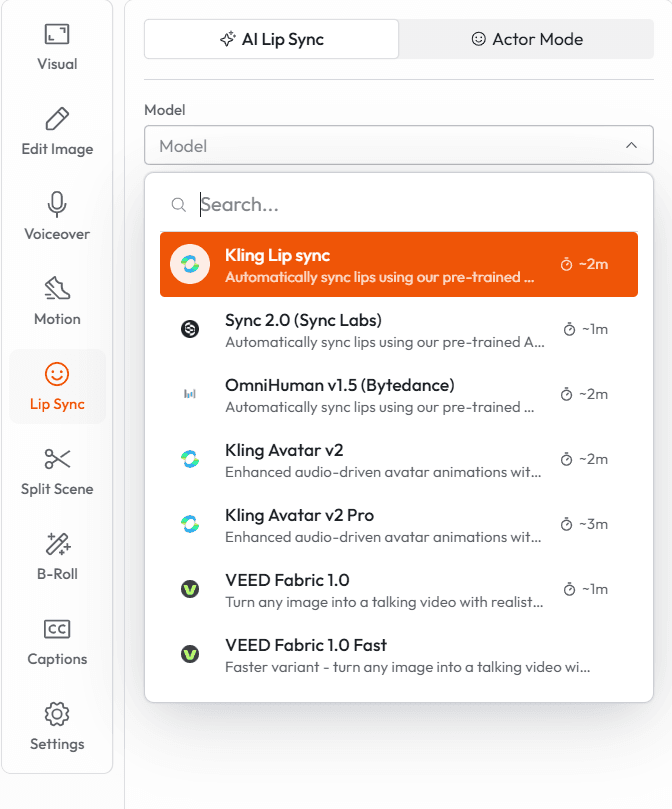Click the Kling Avatar v2 Pro logo icon
The height and width of the screenshot is (809, 672).
pyautogui.click(x=190, y=524)
